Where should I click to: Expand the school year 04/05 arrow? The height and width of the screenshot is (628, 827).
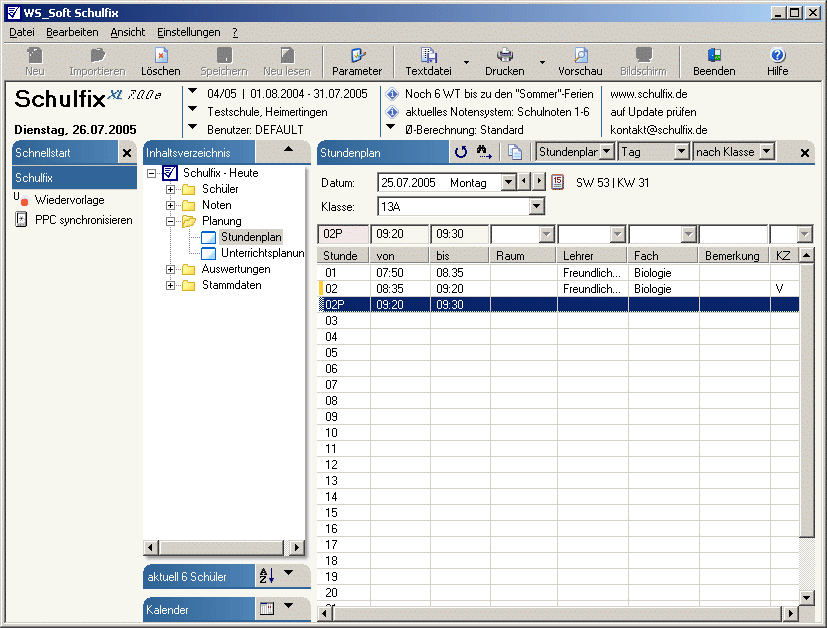(x=193, y=91)
